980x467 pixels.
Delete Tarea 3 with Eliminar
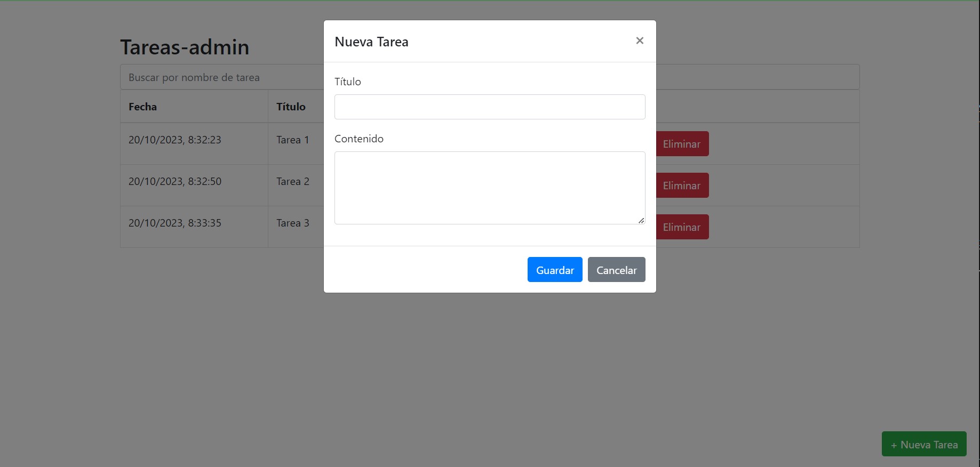tap(681, 227)
